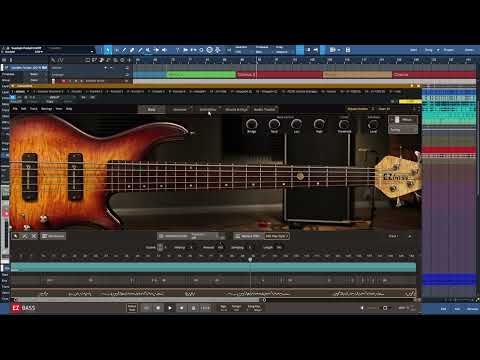Viewport: 480px width, 360px height.
Task: Open the EZbass Help menu
Action: [69, 109]
